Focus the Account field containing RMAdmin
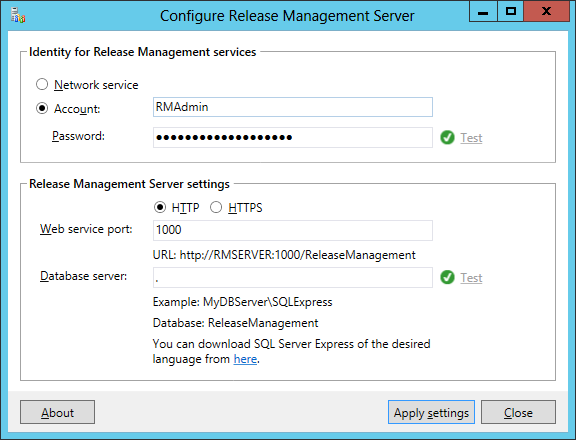This screenshot has height=440, width=576. coord(293,107)
